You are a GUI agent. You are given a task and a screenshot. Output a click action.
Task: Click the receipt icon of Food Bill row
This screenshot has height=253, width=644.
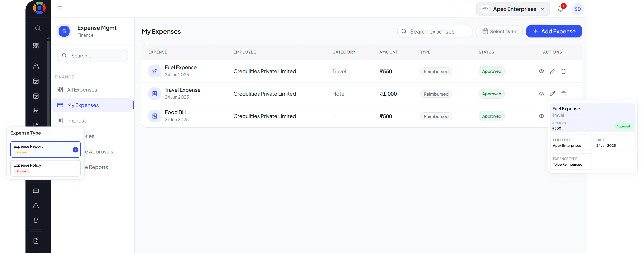tap(154, 116)
